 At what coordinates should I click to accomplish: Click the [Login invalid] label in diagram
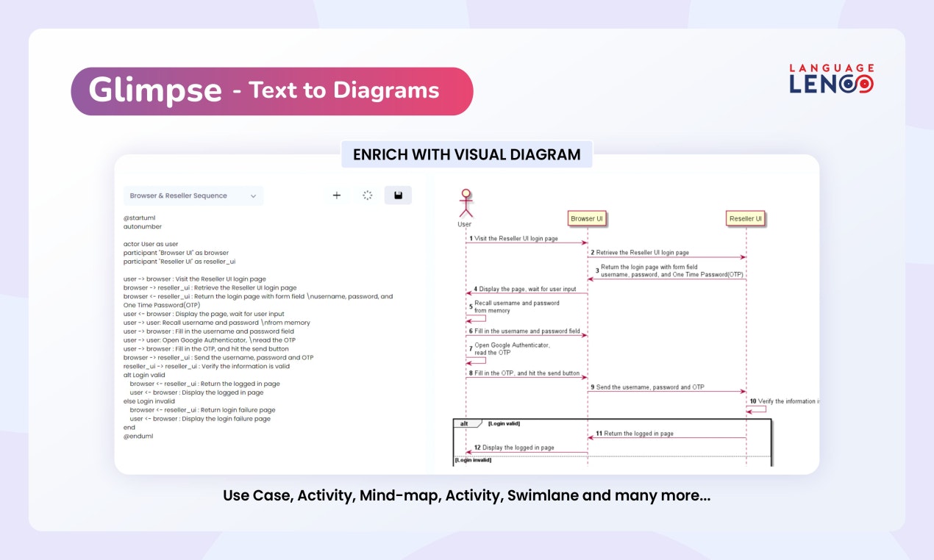pyautogui.click(x=473, y=460)
